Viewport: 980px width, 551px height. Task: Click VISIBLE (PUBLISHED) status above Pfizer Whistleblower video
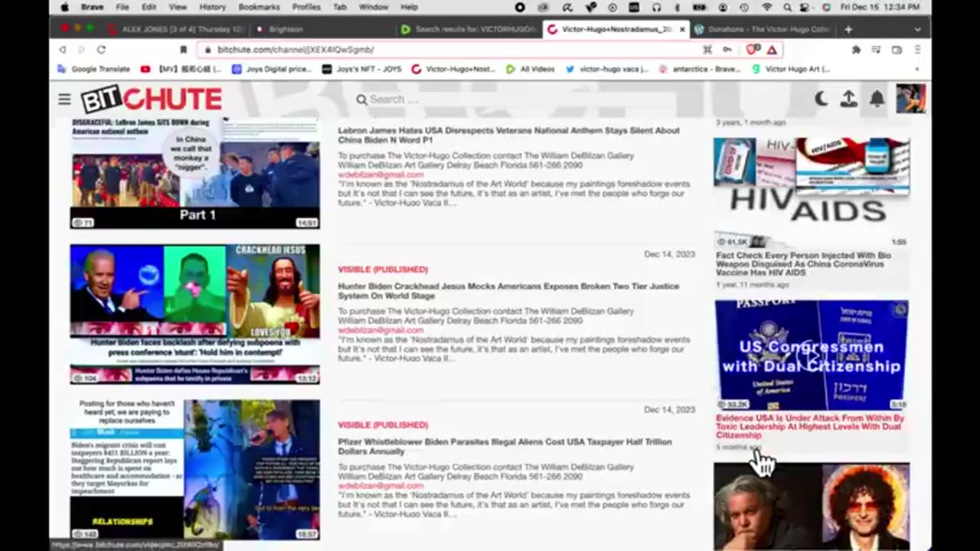383,425
